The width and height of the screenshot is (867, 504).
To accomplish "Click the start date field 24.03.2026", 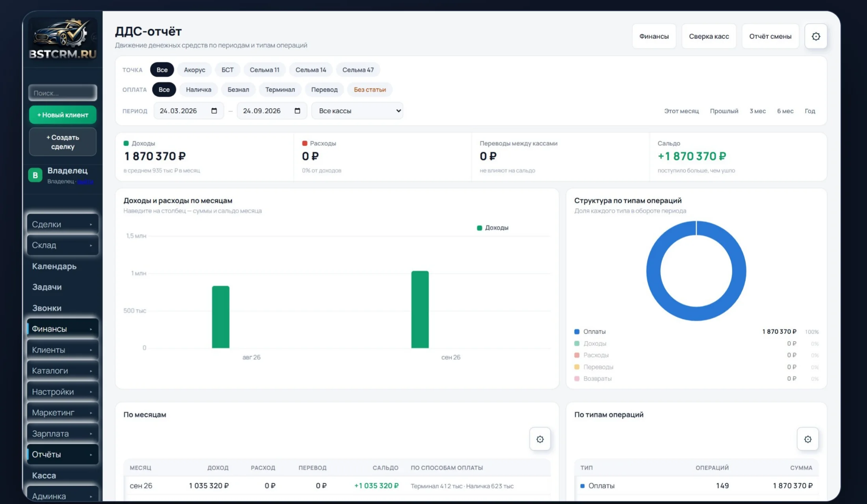I will tap(189, 111).
